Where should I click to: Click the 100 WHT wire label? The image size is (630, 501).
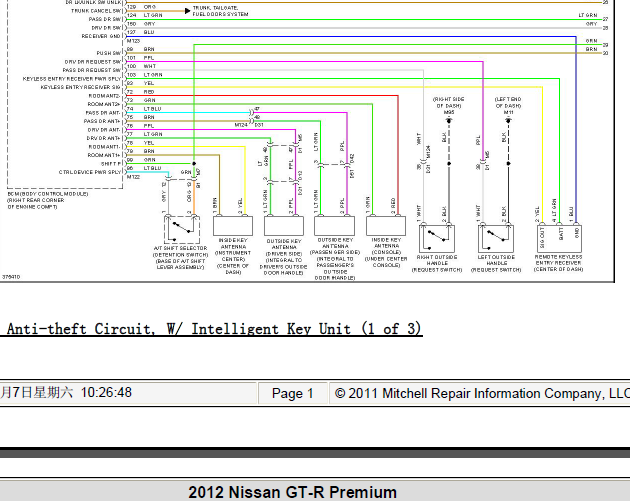point(141,66)
